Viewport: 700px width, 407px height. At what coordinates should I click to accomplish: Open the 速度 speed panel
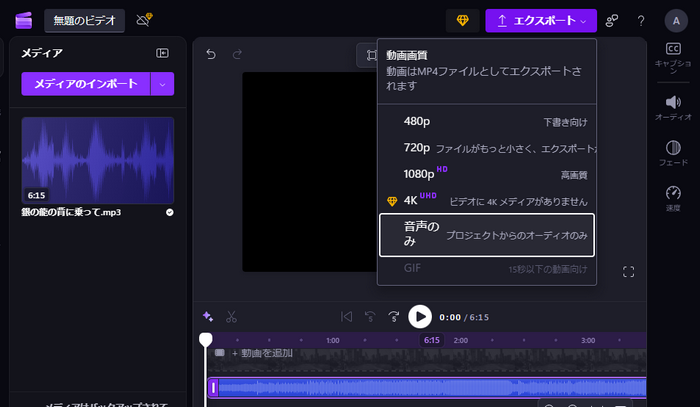point(673,199)
